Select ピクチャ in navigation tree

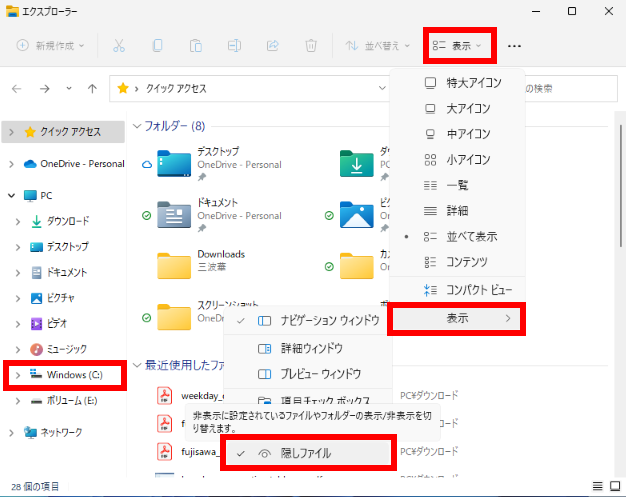pyautogui.click(x=52, y=298)
